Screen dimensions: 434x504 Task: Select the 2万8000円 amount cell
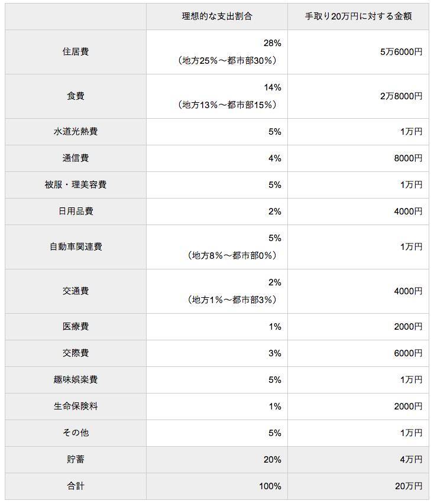401,96
